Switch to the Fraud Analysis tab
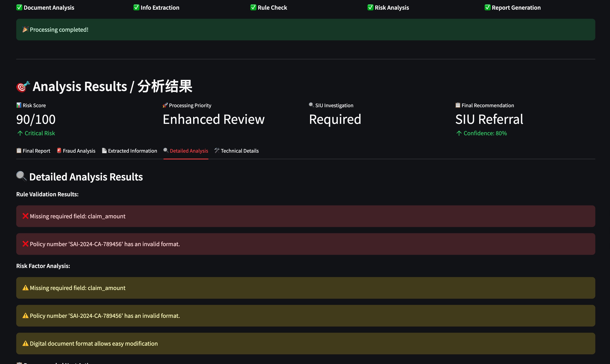 pos(76,151)
